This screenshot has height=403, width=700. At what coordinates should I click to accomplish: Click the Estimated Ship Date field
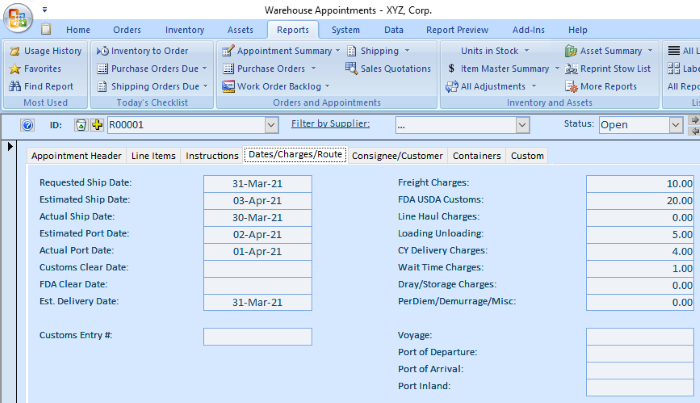point(258,200)
